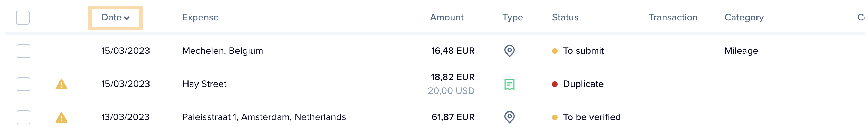This screenshot has height=127, width=868.
Task: Check the Mechelen, Belgium row checkbox
Action: (23, 51)
